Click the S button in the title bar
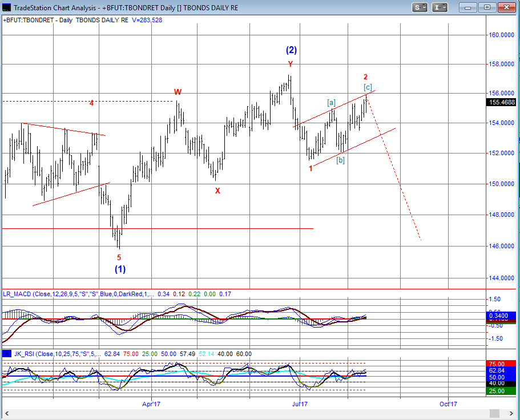The height and width of the screenshot is (420, 520). point(420,7)
